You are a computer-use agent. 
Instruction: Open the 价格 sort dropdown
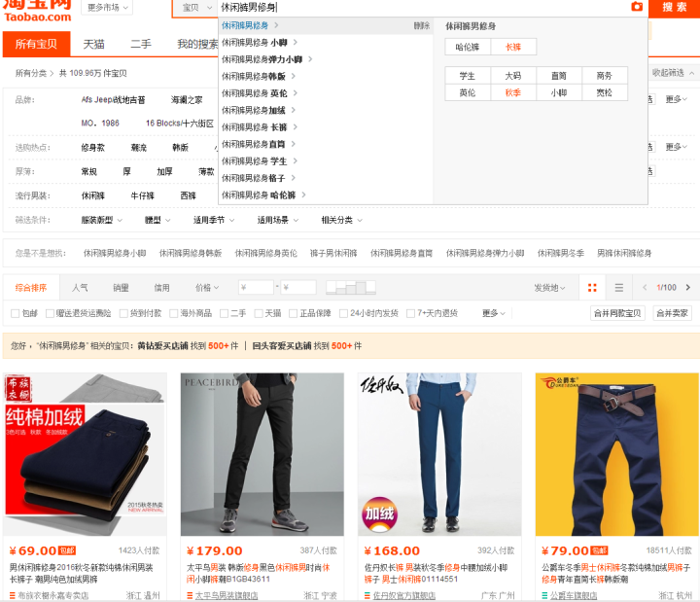coord(207,288)
